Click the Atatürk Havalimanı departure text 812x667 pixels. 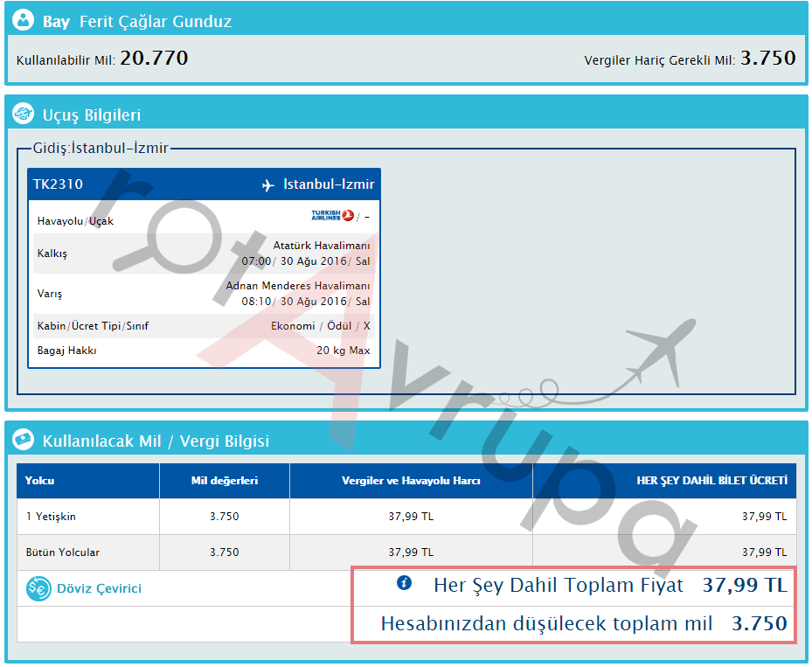click(x=321, y=247)
